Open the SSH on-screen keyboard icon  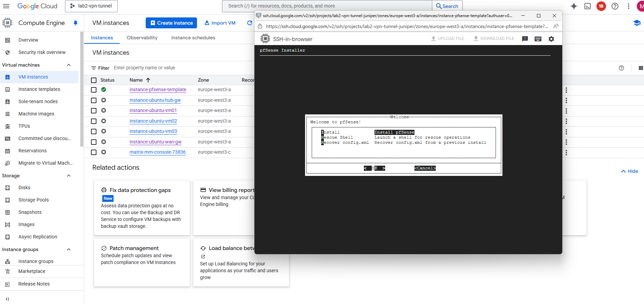pos(538,39)
